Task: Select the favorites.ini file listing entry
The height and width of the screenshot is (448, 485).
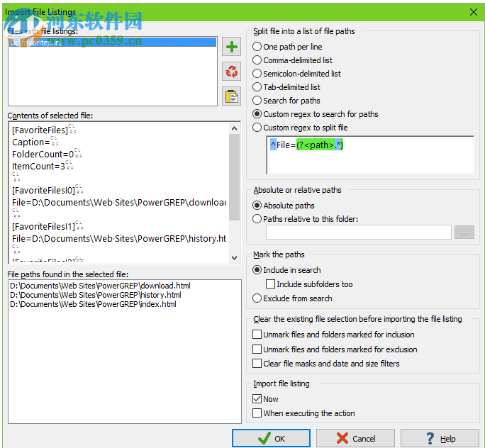Action: (112, 43)
